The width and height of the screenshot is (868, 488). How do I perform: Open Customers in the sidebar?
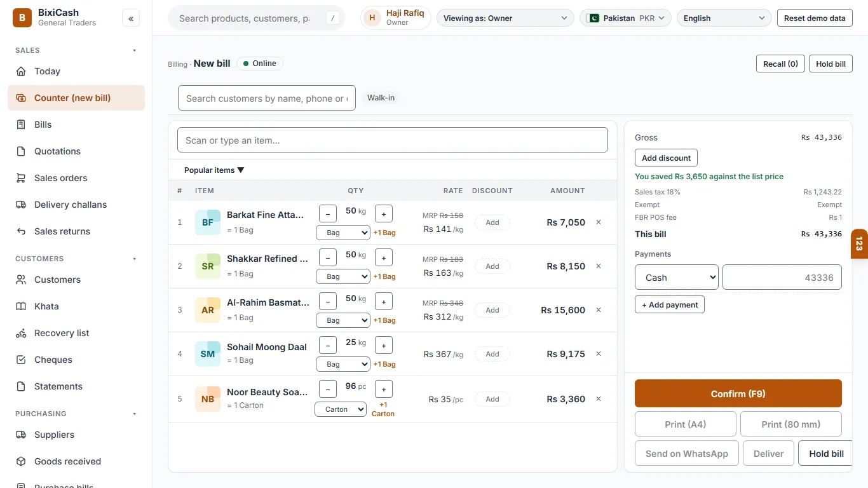pos(76,280)
